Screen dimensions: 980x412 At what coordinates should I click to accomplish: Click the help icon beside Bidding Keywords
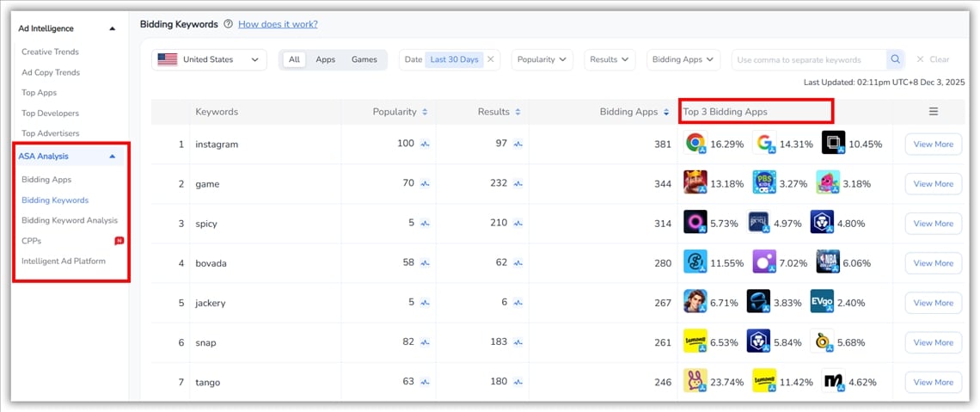pyautogui.click(x=228, y=25)
